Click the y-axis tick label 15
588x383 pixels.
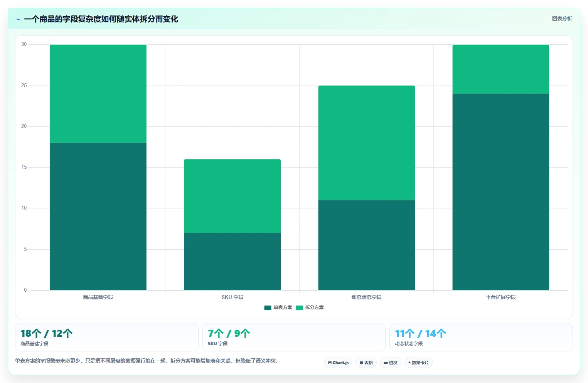(x=24, y=167)
